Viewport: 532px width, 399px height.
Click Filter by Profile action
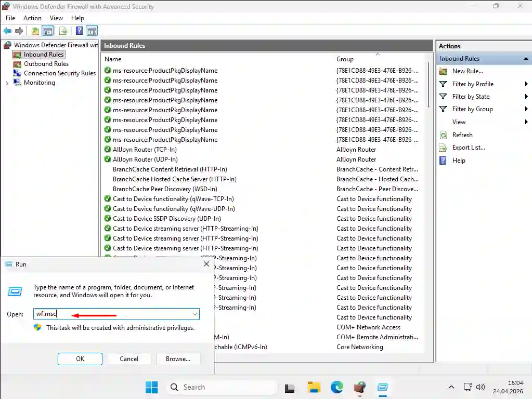pos(473,84)
